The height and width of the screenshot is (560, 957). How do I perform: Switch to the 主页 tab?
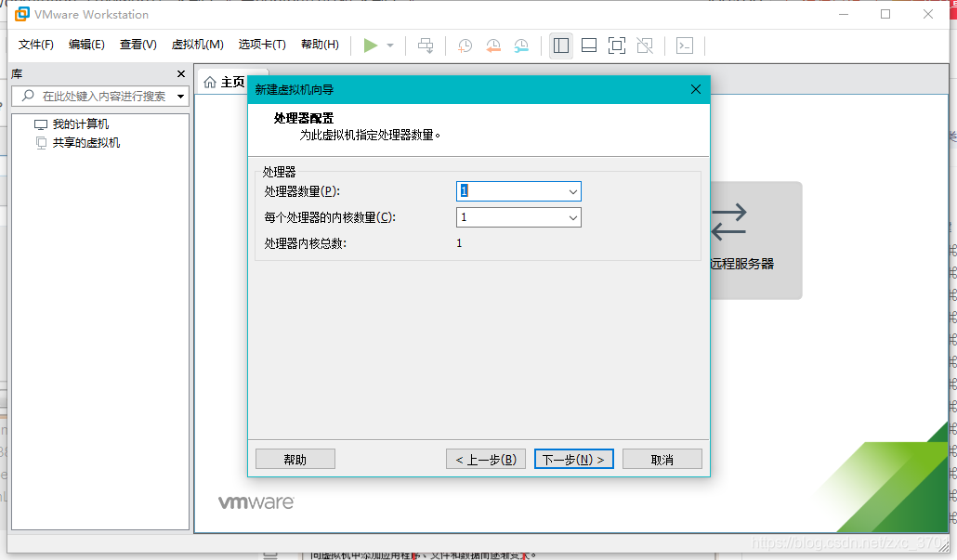point(223,82)
